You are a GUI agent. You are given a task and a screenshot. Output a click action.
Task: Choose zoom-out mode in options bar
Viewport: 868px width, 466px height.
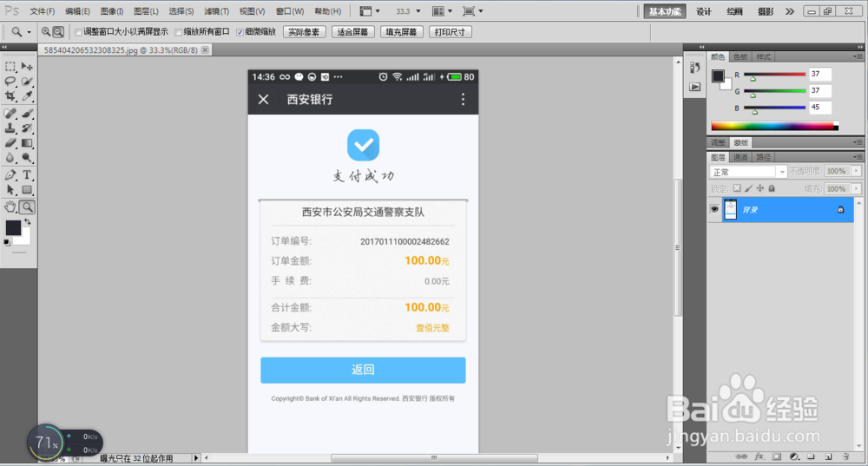[x=58, y=32]
